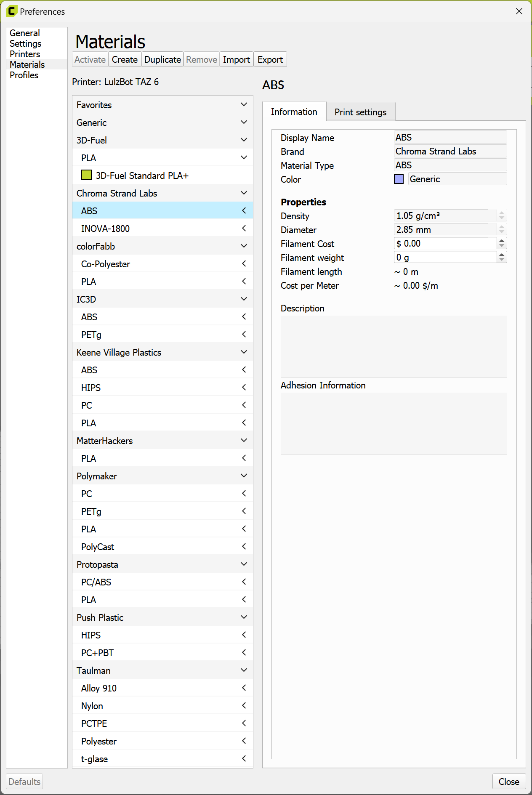Close the Preferences dialog with Close button
This screenshot has width=532, height=795.
508,782
